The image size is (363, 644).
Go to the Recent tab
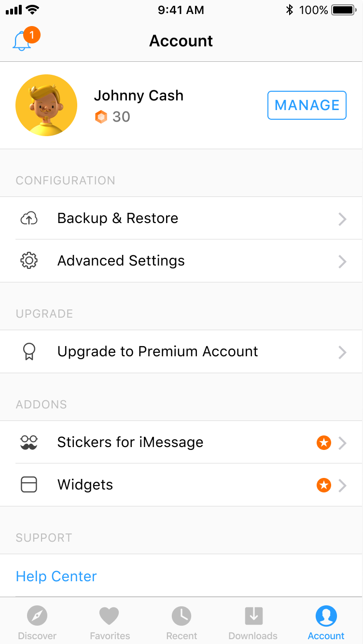point(181,622)
